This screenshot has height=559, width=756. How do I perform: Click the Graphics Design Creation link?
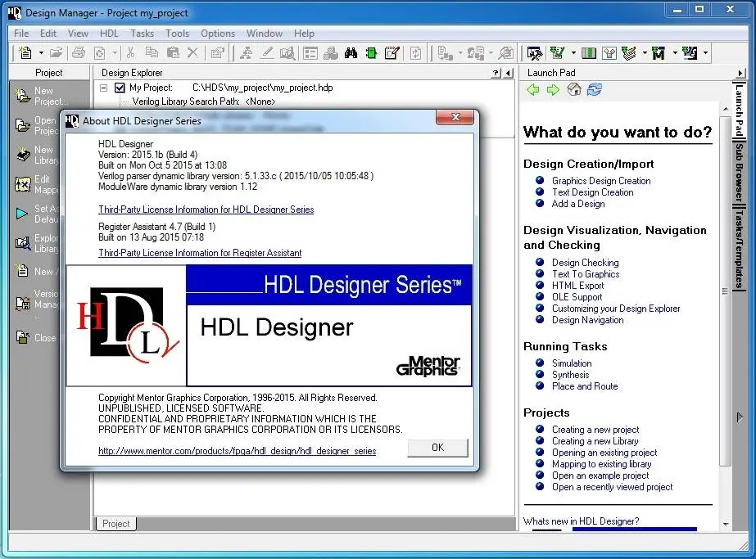tap(601, 181)
